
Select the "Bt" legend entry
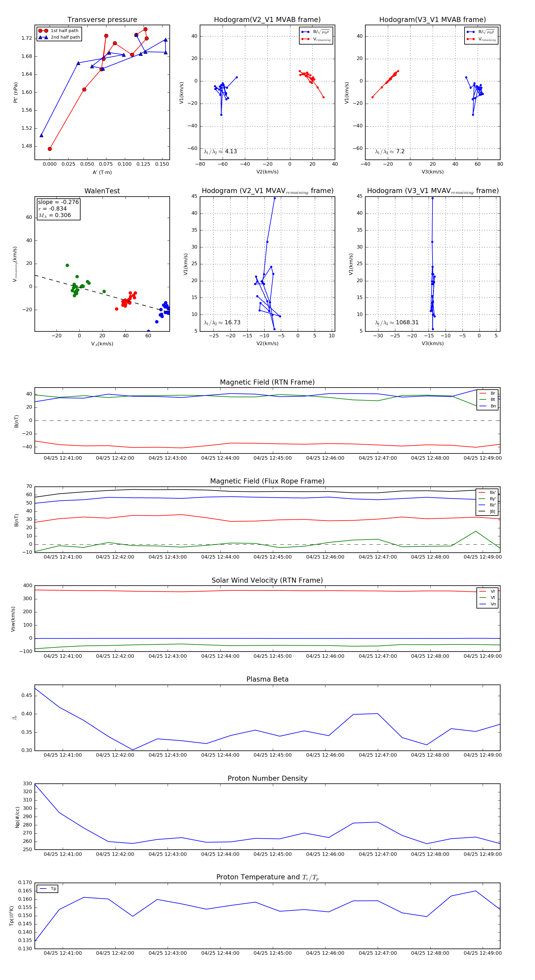[x=488, y=400]
